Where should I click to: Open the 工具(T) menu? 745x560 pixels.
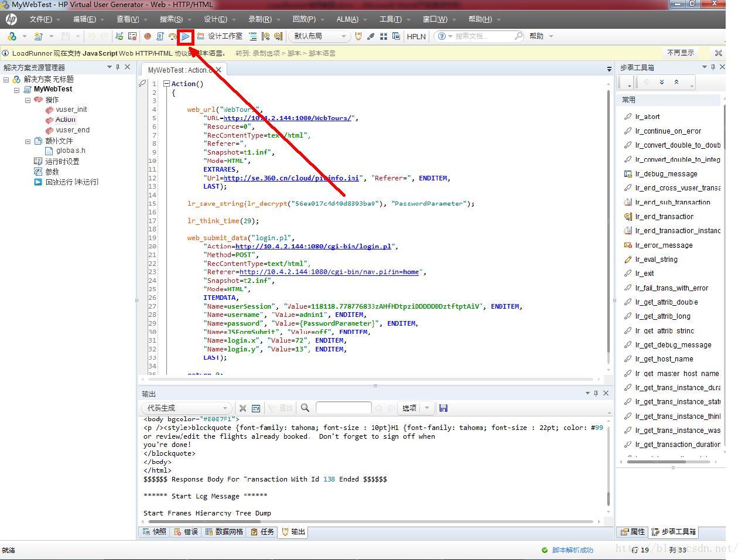pyautogui.click(x=391, y=19)
